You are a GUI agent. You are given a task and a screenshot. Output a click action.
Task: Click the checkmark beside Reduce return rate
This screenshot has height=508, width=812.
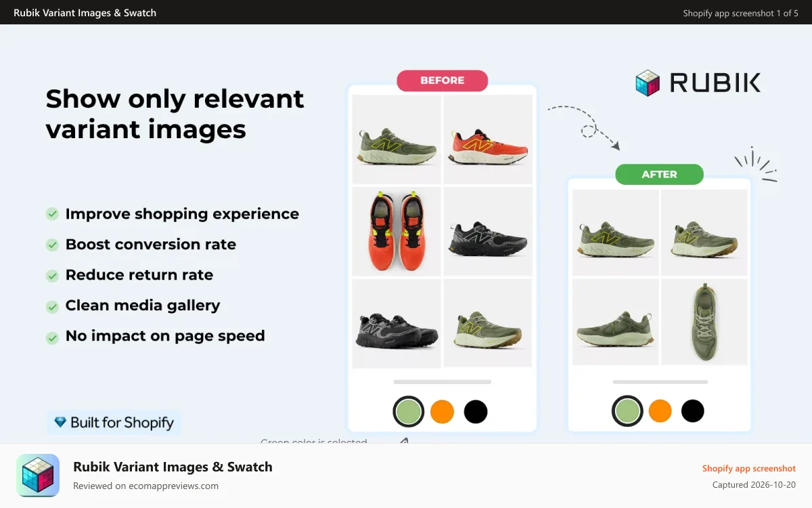[x=52, y=276]
